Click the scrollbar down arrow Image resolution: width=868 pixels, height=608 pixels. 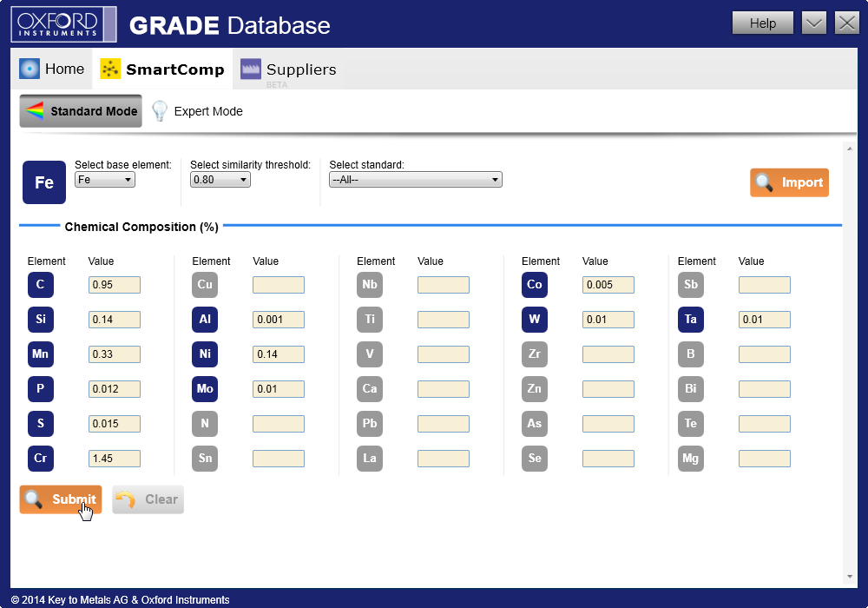pos(850,577)
